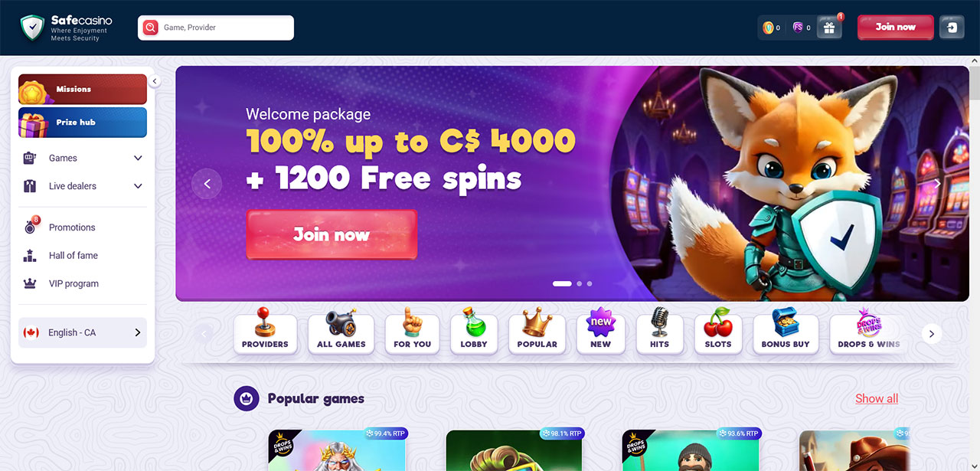Follow the Show all link
The height and width of the screenshot is (471, 980).
point(877,398)
